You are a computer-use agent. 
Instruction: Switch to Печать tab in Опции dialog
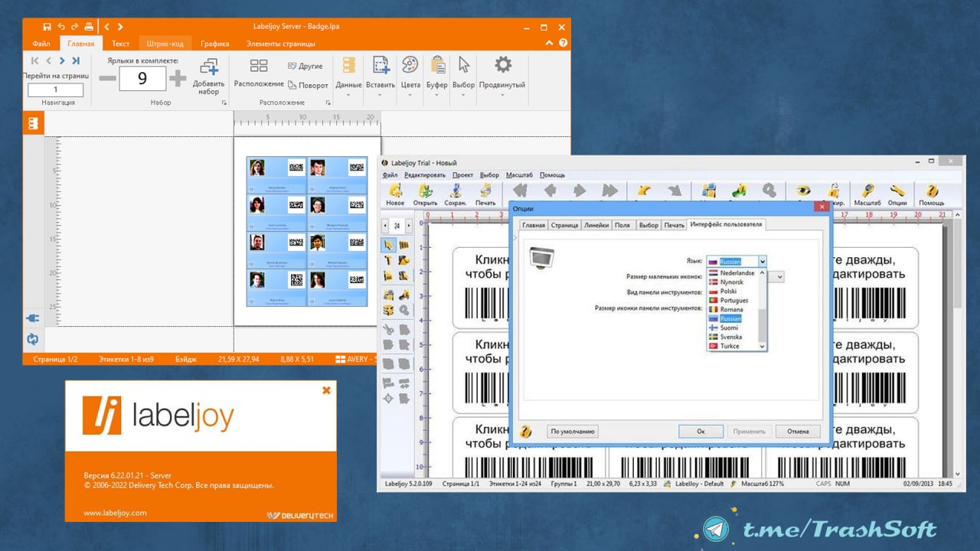(674, 225)
